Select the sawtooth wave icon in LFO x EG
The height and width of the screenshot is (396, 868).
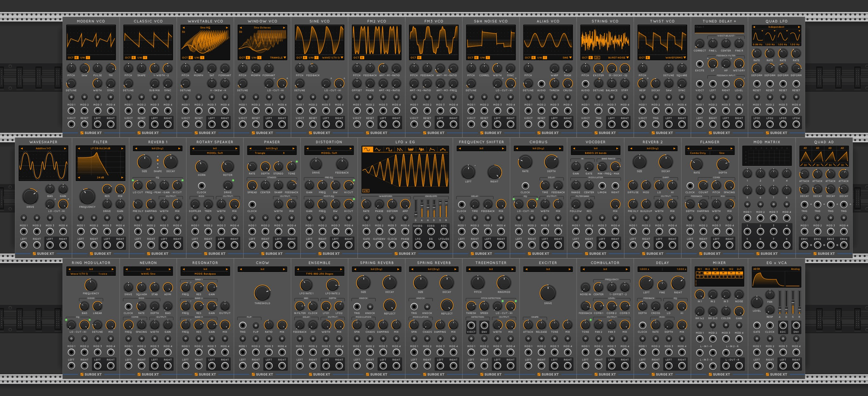point(400,149)
